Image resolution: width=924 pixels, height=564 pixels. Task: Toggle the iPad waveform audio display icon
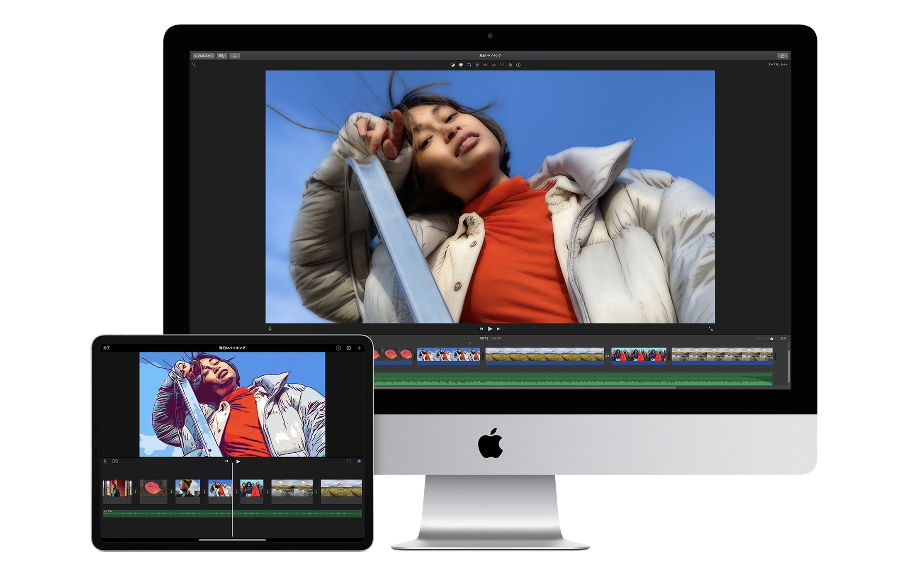tap(359, 461)
